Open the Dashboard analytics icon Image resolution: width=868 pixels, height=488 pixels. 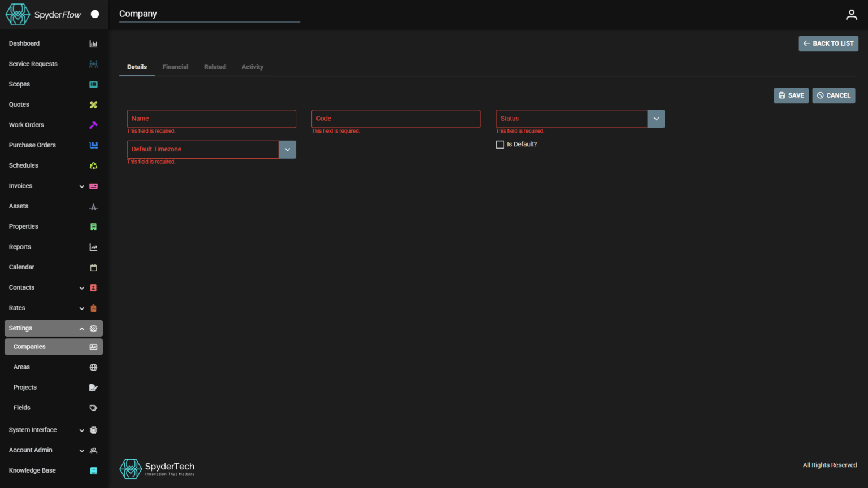click(93, 43)
